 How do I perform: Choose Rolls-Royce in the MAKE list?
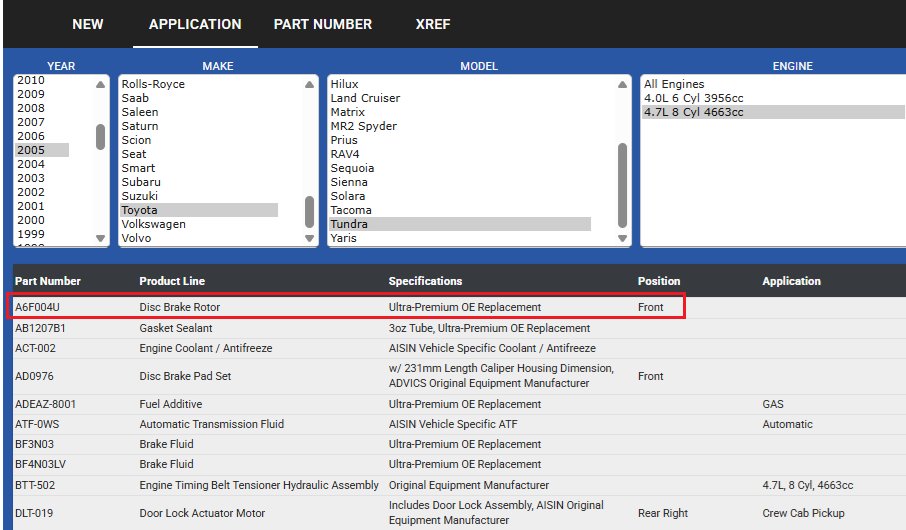[x=153, y=84]
